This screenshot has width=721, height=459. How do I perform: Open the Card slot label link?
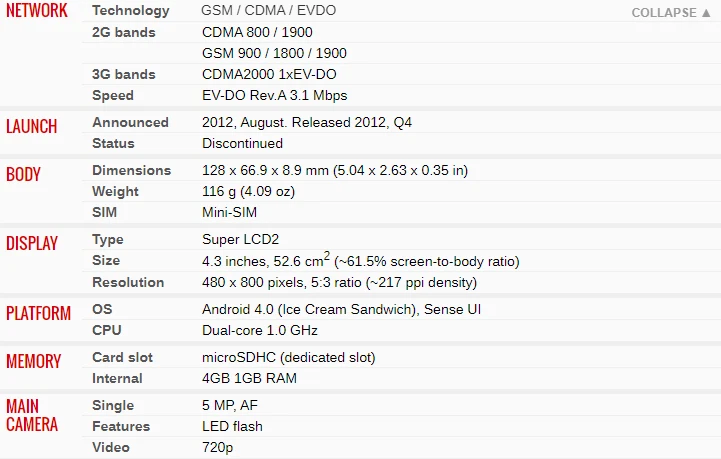coord(123,357)
